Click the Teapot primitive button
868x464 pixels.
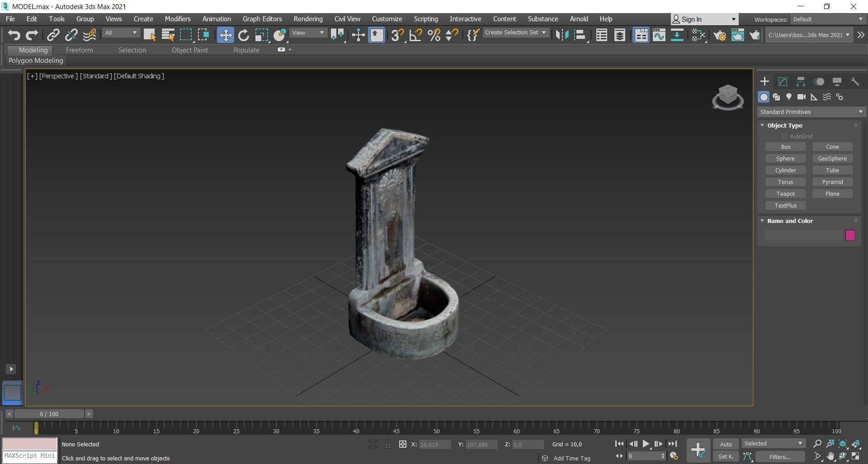[x=785, y=194]
